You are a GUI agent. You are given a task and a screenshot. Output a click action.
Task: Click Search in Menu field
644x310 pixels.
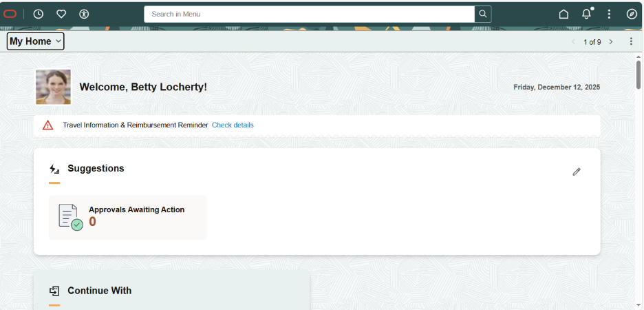(309, 14)
